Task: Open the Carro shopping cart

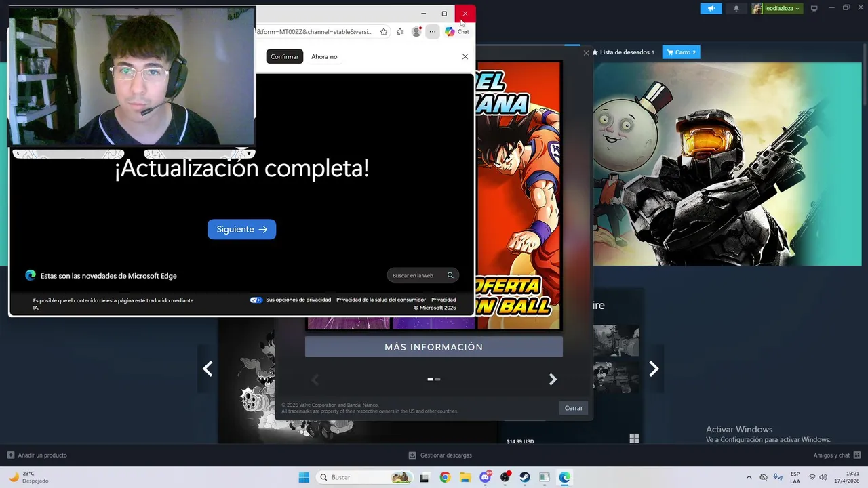Action: 682,52
